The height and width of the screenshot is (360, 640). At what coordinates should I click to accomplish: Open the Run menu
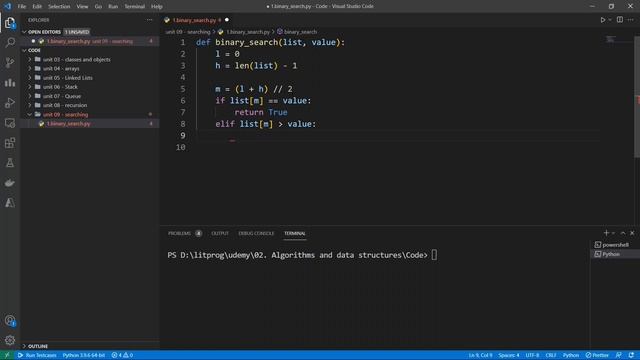[x=113, y=7]
